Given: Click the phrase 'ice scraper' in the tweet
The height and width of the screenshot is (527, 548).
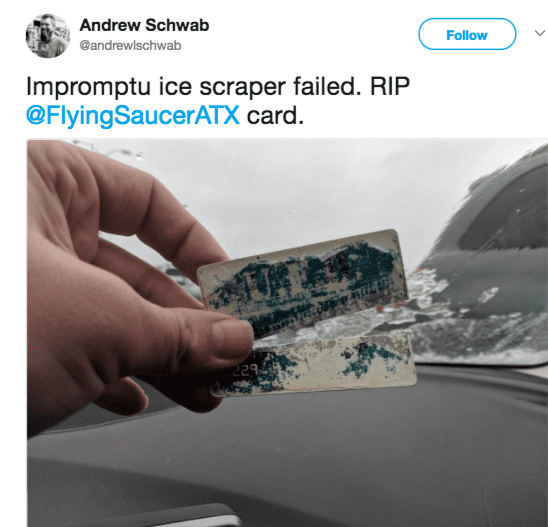Looking at the screenshot, I should point(222,87).
